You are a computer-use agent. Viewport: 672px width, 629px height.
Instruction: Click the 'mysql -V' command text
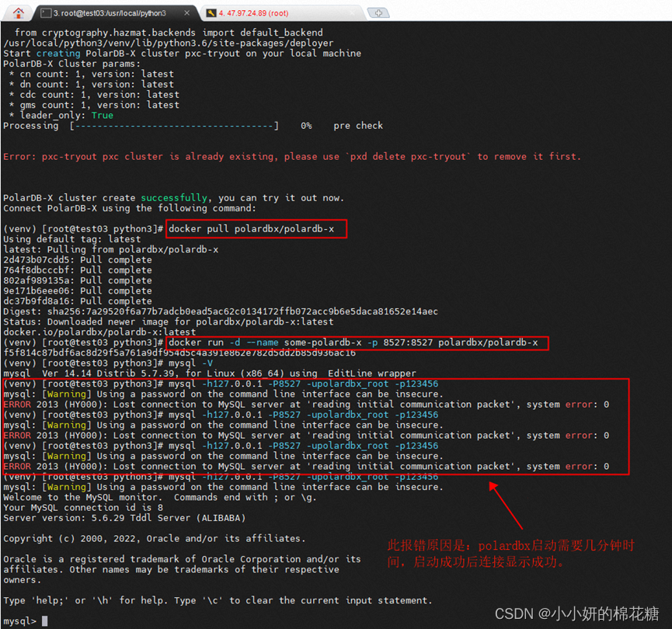190,363
